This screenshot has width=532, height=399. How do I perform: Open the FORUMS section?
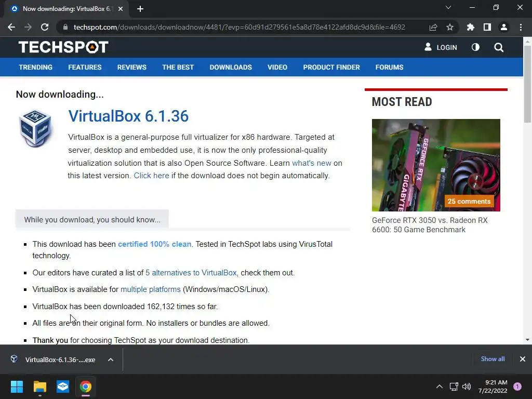[x=389, y=67]
